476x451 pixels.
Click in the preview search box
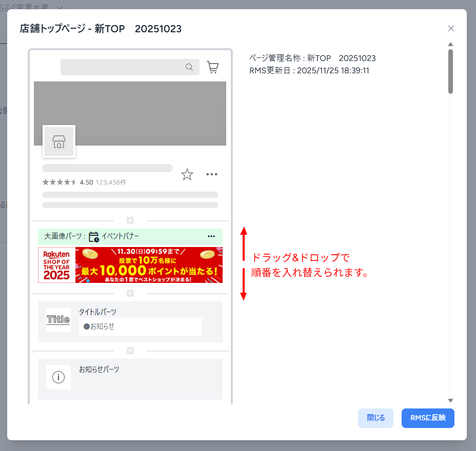[x=123, y=67]
